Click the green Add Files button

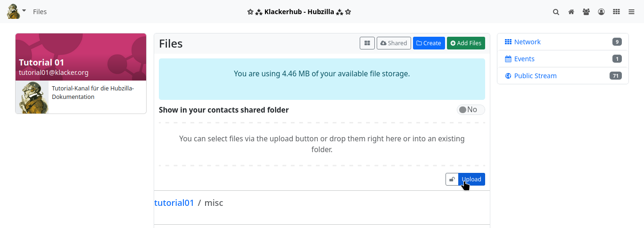coord(466,43)
